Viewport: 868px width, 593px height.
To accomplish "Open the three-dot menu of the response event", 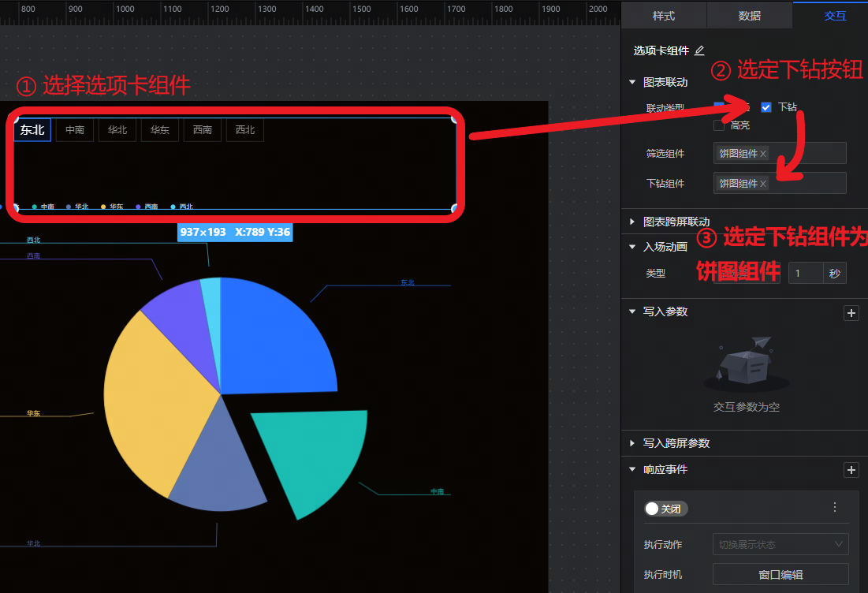I will pos(835,508).
